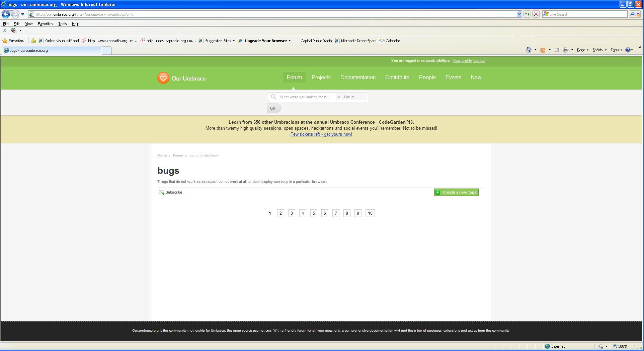The image size is (644, 351).
Task: Click the blue Help question mark icon
Action: point(628,50)
